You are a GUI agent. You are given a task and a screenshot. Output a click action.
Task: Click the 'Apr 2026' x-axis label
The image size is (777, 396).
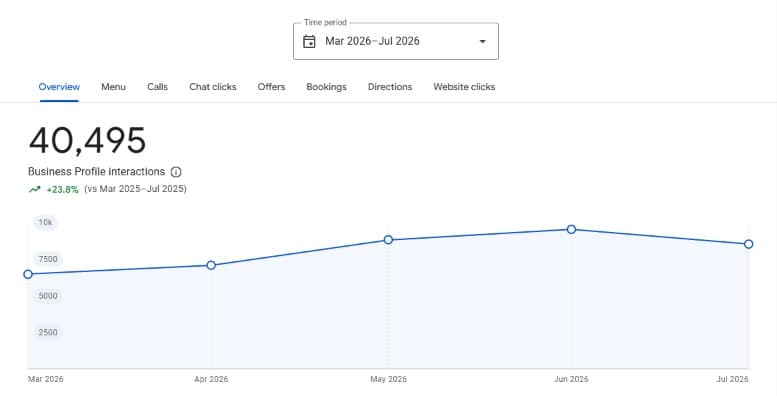point(211,379)
